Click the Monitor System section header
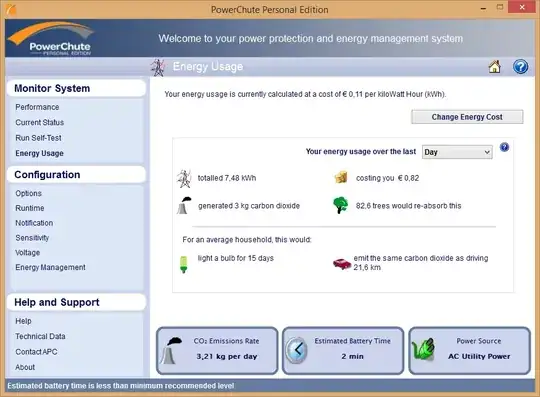 coord(76,88)
